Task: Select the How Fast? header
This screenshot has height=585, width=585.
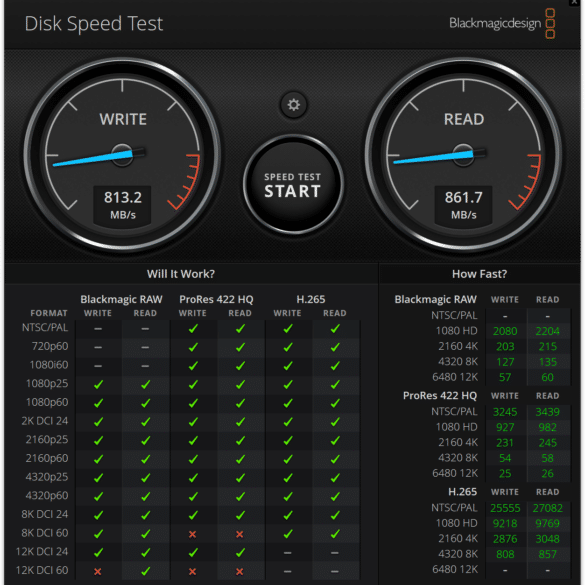Action: (479, 274)
